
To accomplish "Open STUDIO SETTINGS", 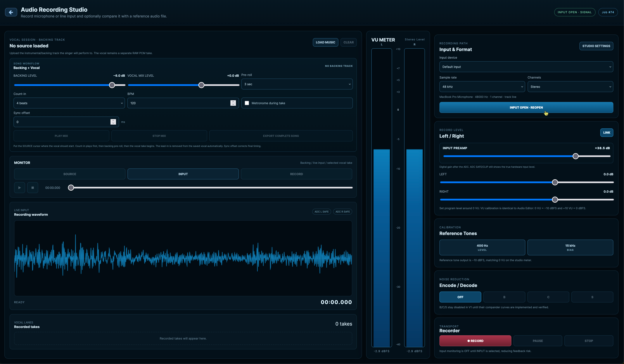I will click(596, 46).
